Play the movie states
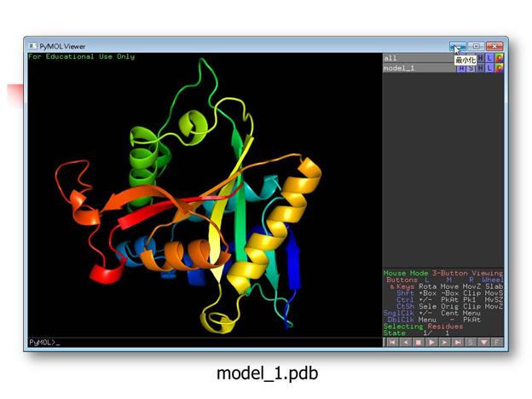 coord(431,343)
